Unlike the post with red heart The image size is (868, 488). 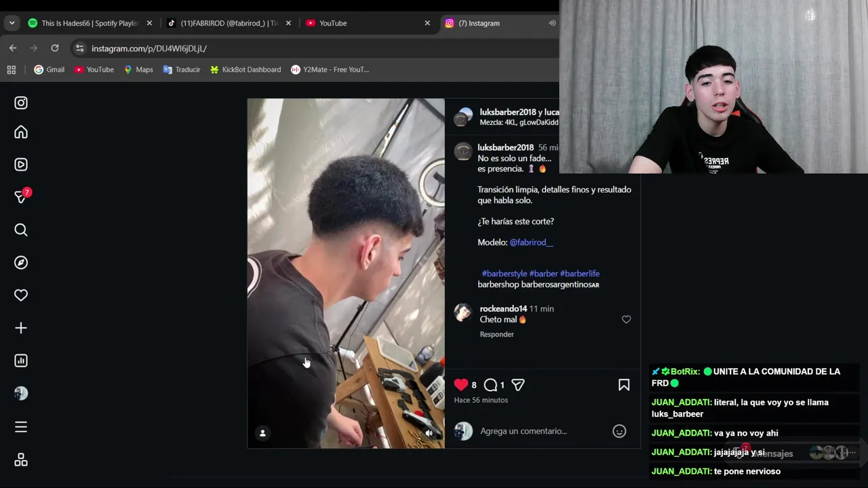point(461,384)
